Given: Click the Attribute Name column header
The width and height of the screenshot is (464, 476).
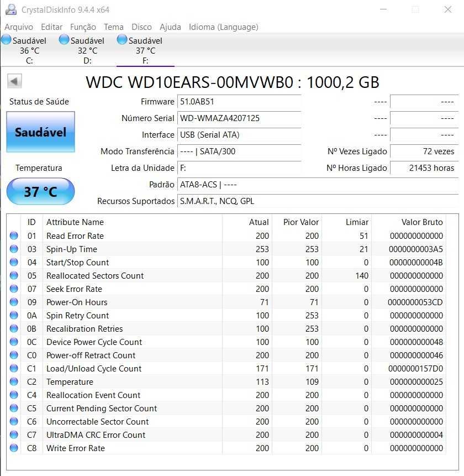Looking at the screenshot, I should (x=133, y=222).
